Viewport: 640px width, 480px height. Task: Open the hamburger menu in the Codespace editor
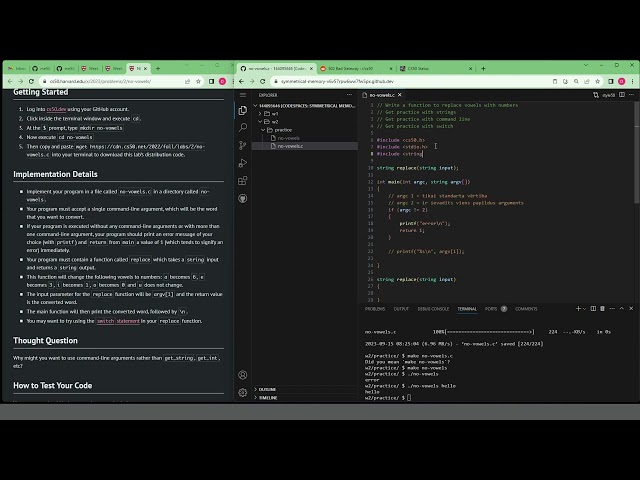click(243, 95)
